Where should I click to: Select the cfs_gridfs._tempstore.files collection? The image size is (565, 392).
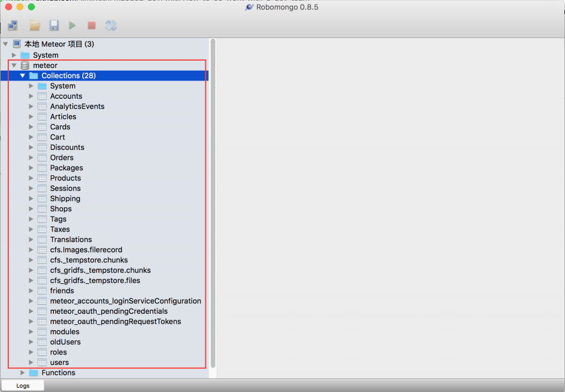pos(95,281)
